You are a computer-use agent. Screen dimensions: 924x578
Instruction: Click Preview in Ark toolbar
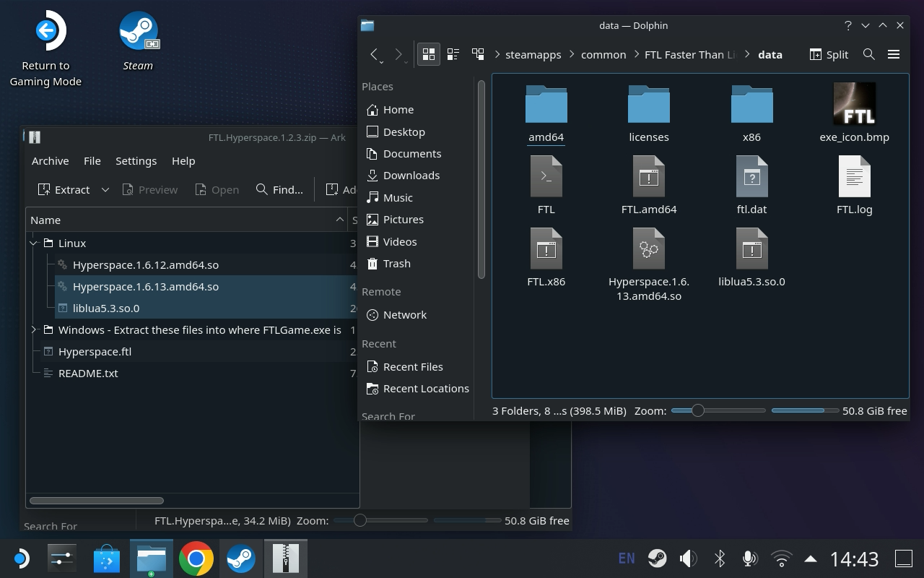coord(149,189)
